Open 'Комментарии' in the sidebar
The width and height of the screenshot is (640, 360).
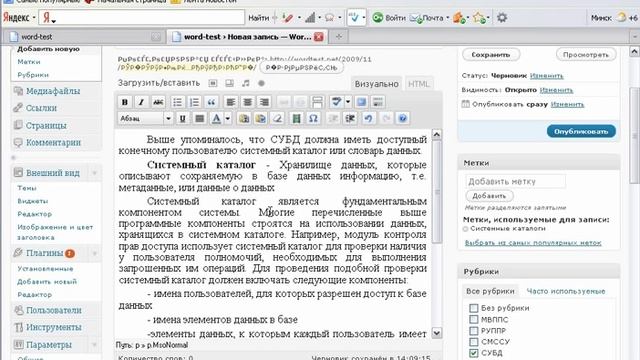click(x=53, y=142)
